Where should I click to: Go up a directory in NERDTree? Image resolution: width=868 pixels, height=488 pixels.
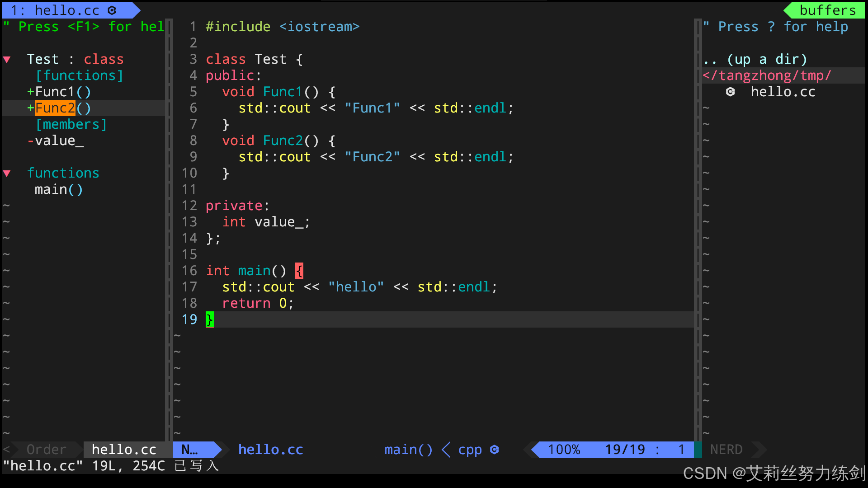click(x=755, y=60)
